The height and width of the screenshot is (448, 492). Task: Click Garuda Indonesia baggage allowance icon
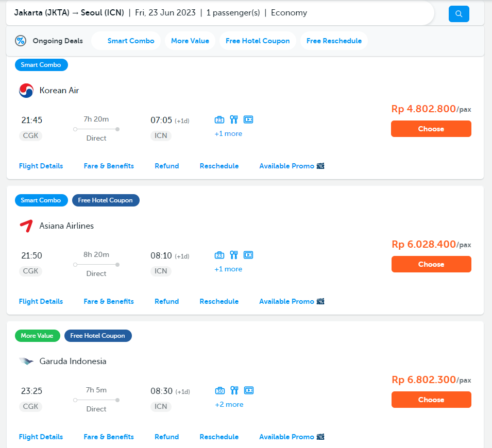[219, 390]
